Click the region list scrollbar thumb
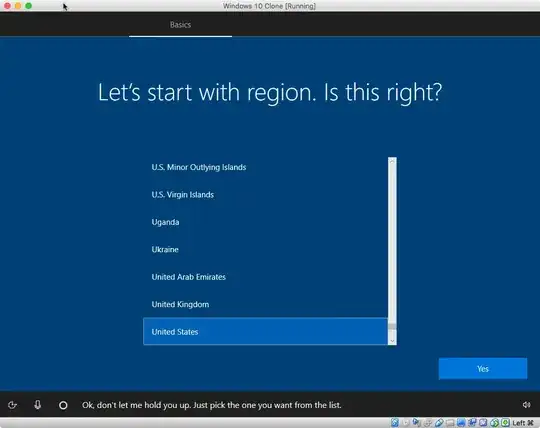The width and height of the screenshot is (540, 428). [392, 326]
